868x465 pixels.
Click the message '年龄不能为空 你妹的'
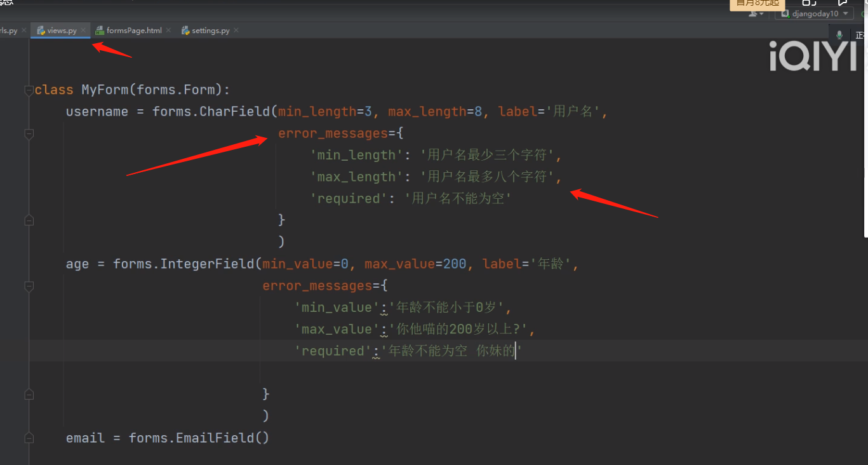(x=451, y=351)
